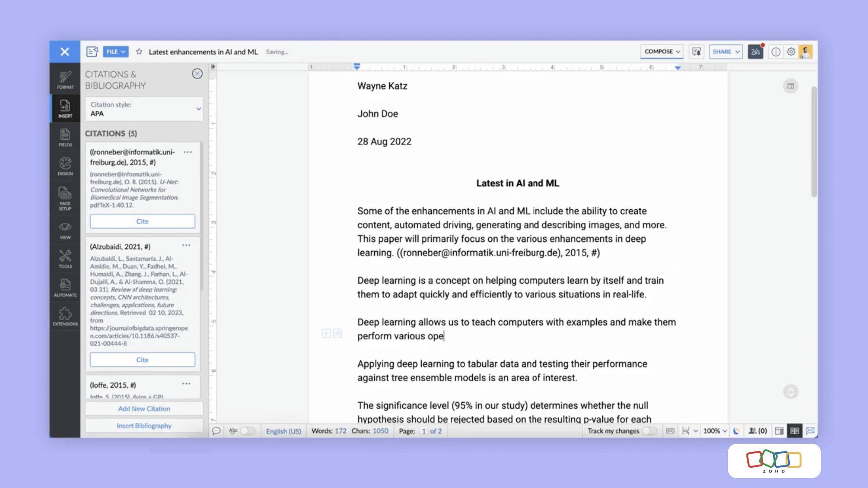This screenshot has width=868, height=488.
Task: Open the COMPOSE mode dropdown
Action: [x=662, y=52]
